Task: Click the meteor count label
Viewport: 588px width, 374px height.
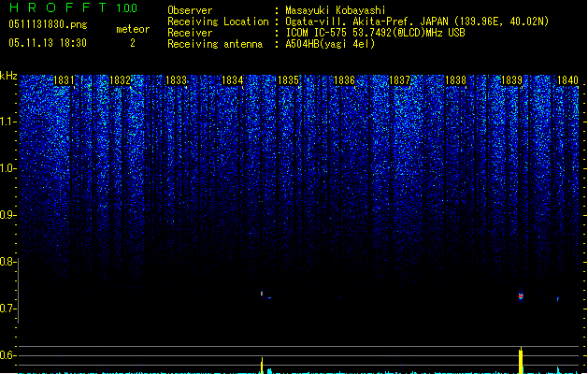Action: click(x=133, y=29)
